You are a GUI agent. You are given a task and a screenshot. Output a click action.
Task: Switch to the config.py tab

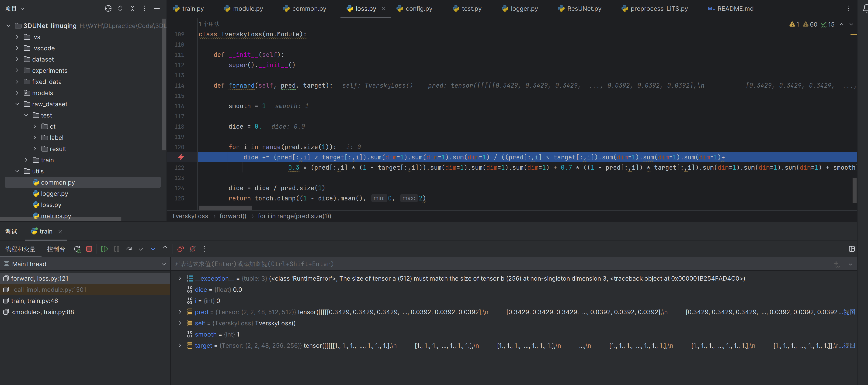(x=415, y=8)
